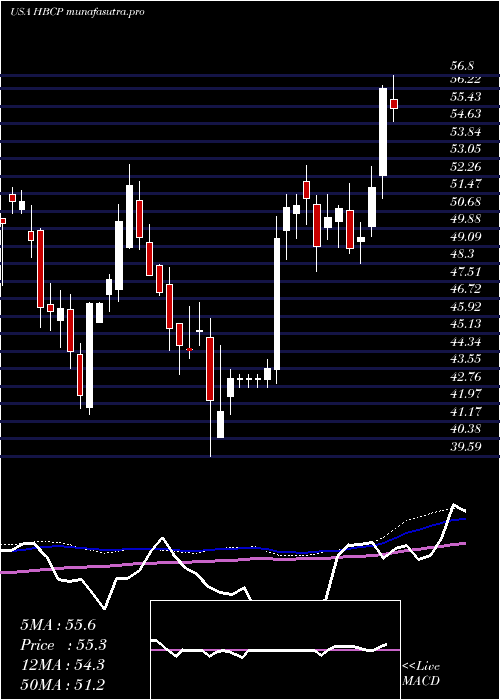
Task: Click the 43.55 price level label
Action: click(465, 359)
